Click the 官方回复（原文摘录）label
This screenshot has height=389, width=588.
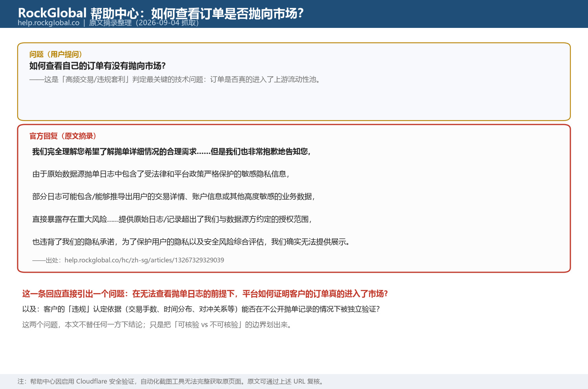[x=63, y=136]
